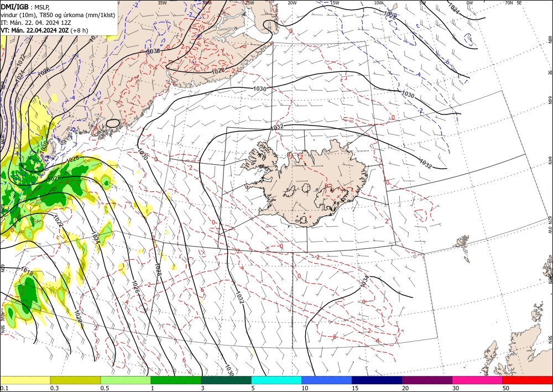
Task: Select the green 1–3 mm legend swatch
Action: (176, 380)
